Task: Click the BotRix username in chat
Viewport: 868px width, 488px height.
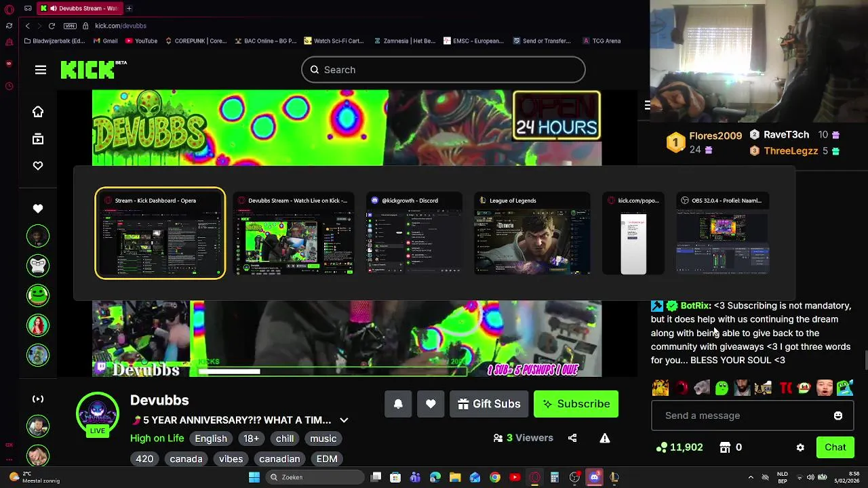Action: (694, 306)
